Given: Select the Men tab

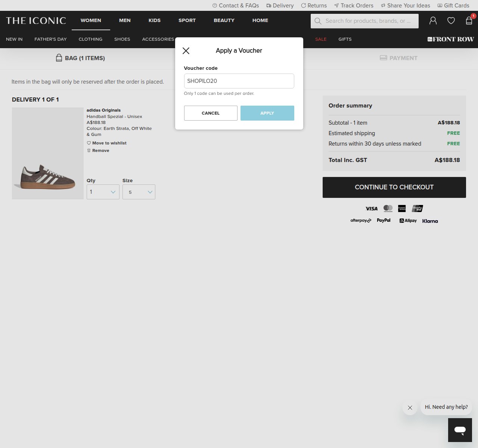Looking at the screenshot, I should pos(125,21).
